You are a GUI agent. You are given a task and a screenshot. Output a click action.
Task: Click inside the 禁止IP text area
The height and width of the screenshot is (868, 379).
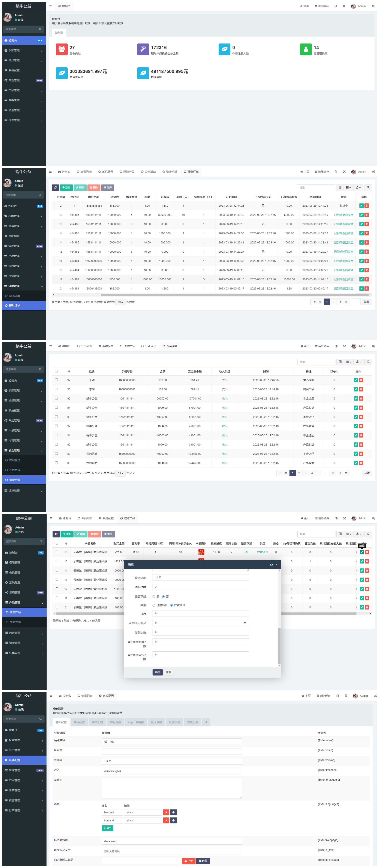point(171,788)
